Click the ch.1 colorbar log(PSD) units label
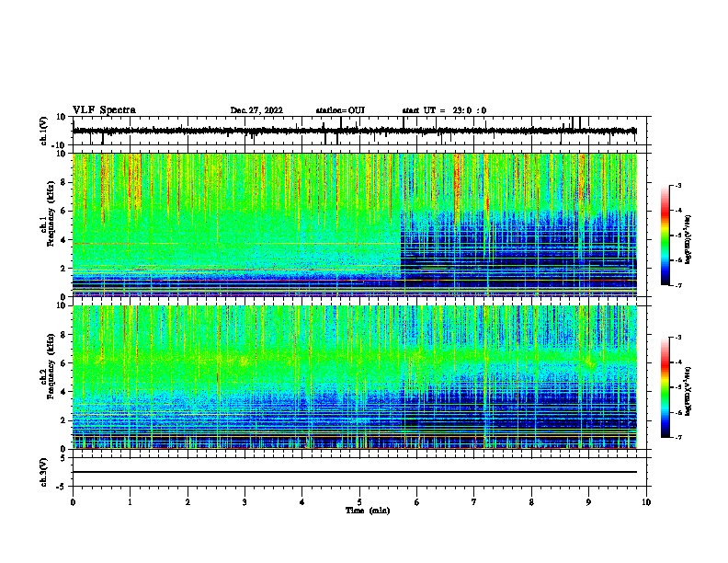728x563 pixels. 688,239
